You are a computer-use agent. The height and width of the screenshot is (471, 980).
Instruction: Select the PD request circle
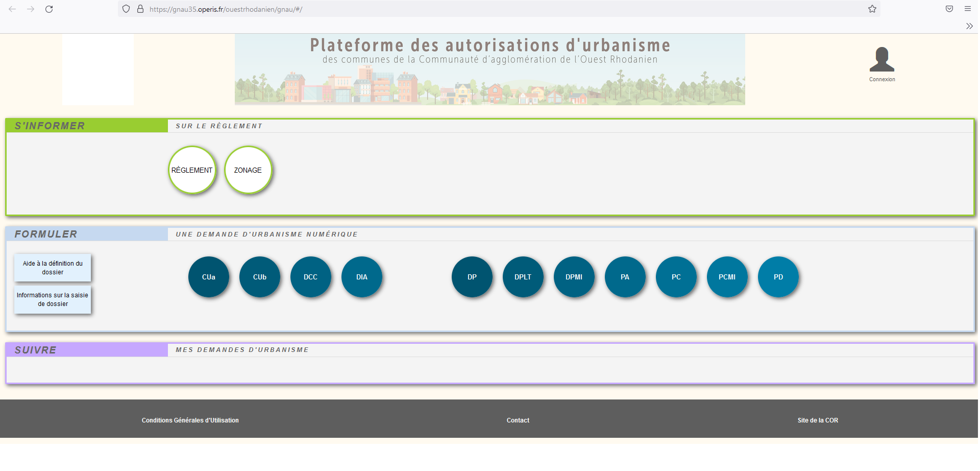(x=778, y=277)
